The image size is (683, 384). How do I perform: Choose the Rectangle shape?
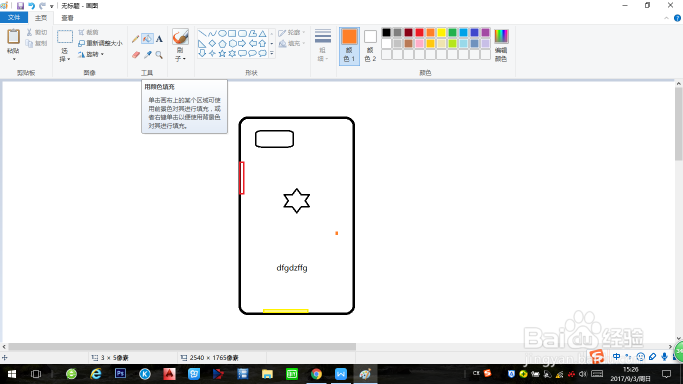pos(232,33)
